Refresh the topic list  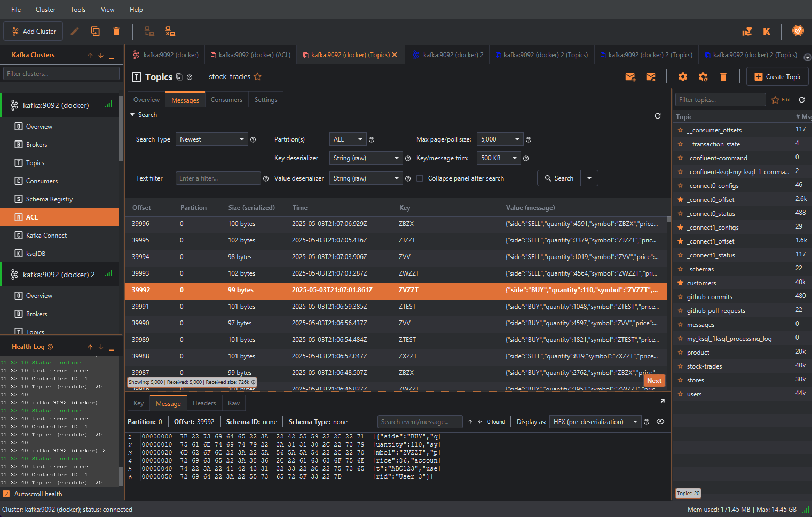tap(802, 100)
